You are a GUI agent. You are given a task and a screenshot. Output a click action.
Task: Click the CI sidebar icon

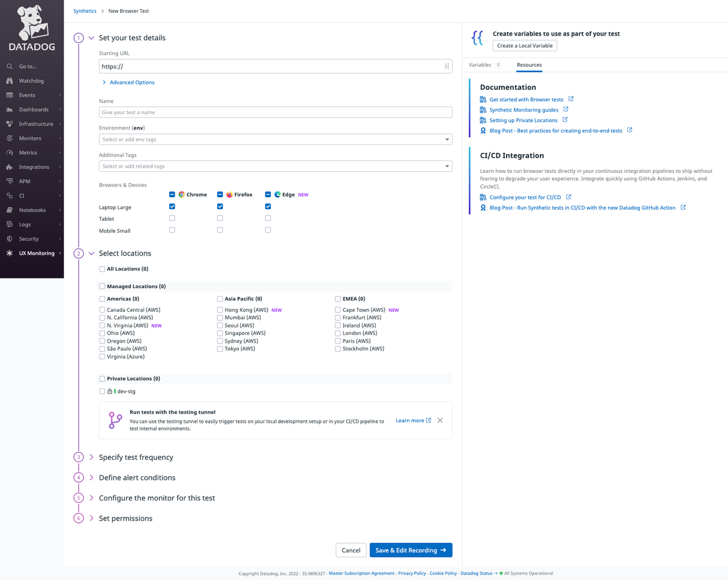(x=9, y=196)
